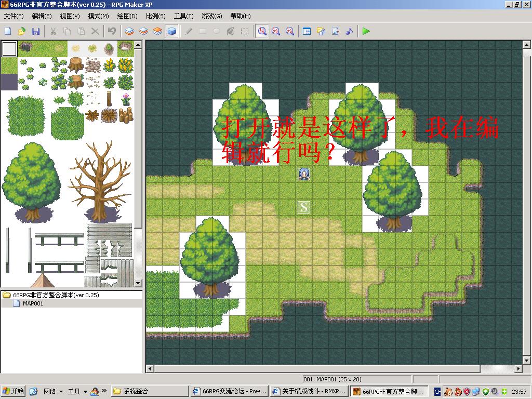The width and height of the screenshot is (532, 399).
Task: Open the 绘图(D) menu
Action: [127, 16]
